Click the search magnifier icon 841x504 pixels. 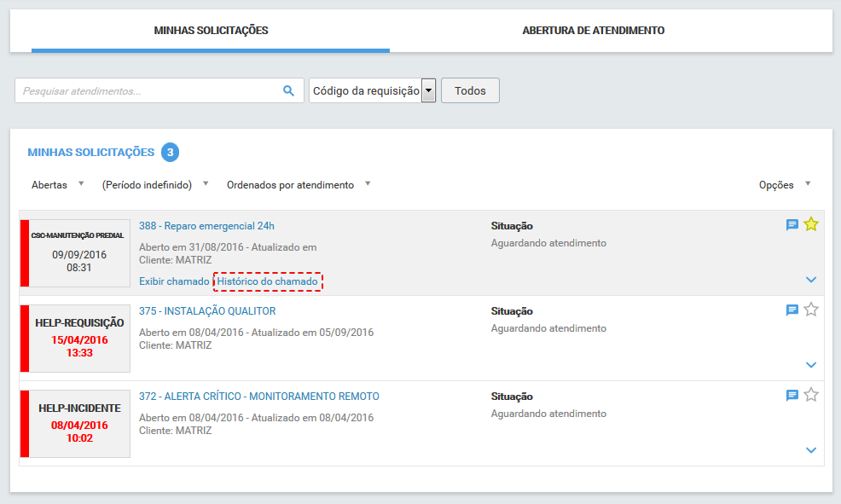288,89
